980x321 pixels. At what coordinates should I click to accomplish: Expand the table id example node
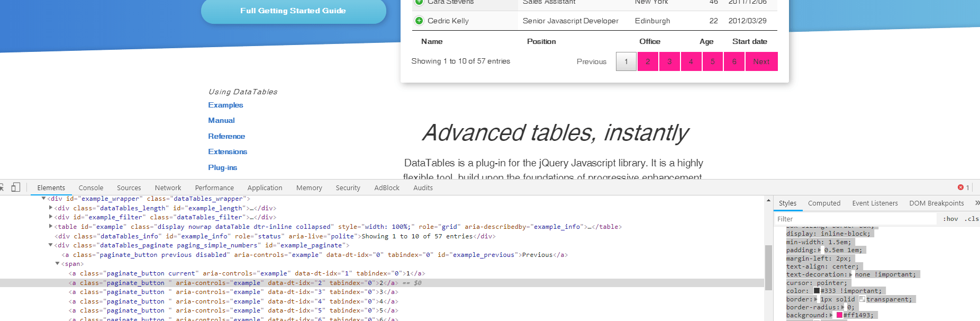[51, 227]
